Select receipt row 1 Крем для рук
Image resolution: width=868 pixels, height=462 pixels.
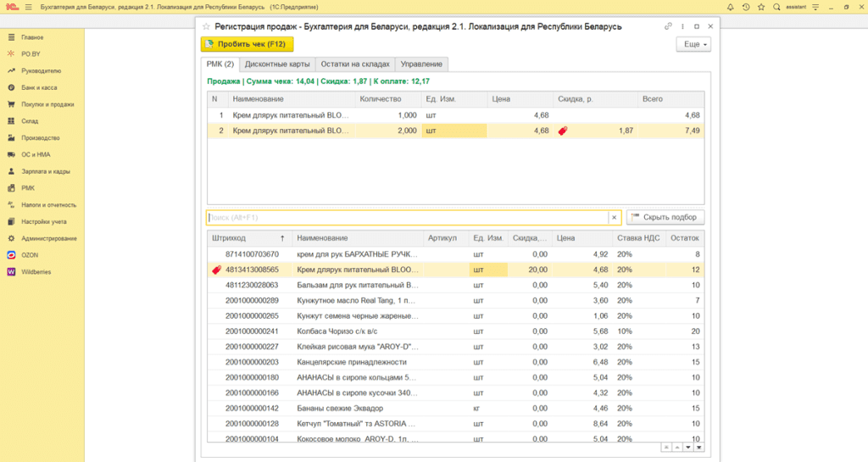click(x=455, y=115)
